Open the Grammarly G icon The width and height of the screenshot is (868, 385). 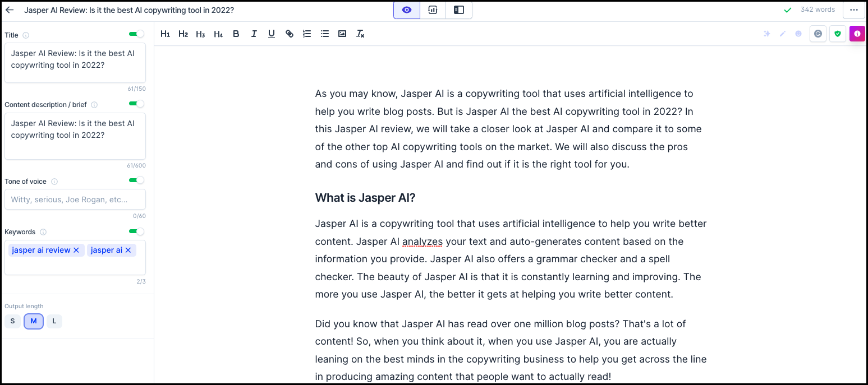818,34
